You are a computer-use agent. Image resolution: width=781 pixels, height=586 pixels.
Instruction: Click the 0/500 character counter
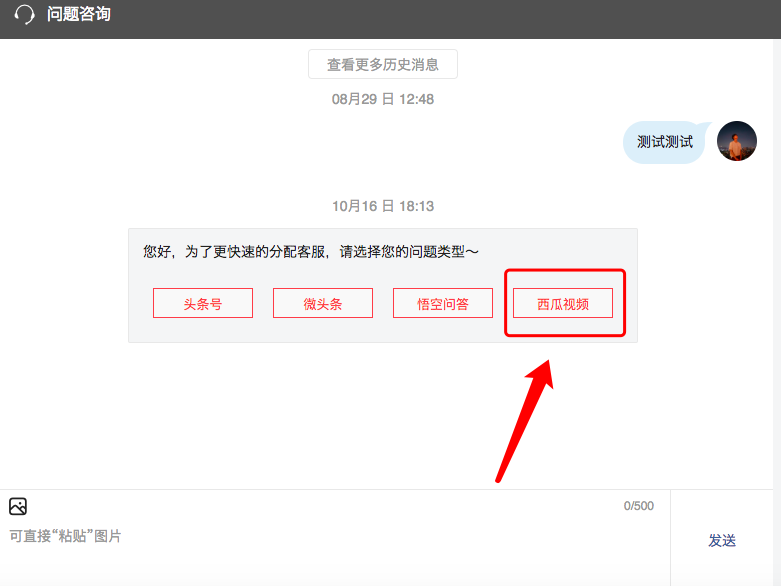click(639, 506)
